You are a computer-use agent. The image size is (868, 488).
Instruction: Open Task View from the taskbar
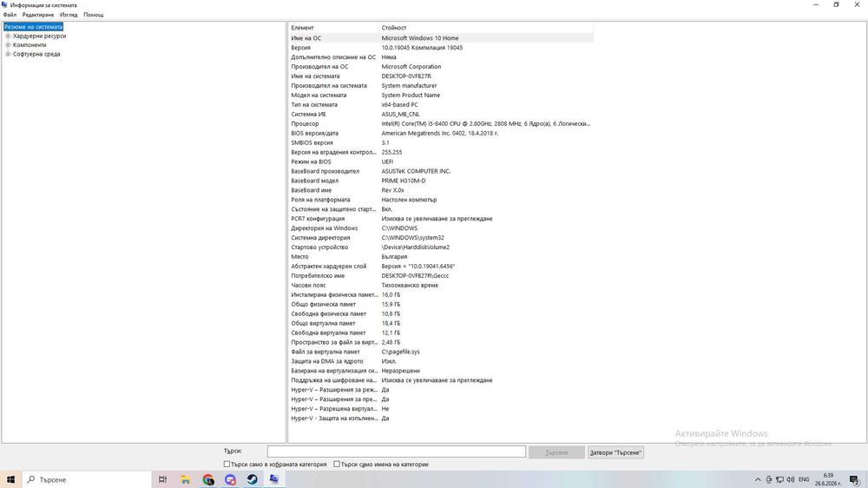pos(163,479)
